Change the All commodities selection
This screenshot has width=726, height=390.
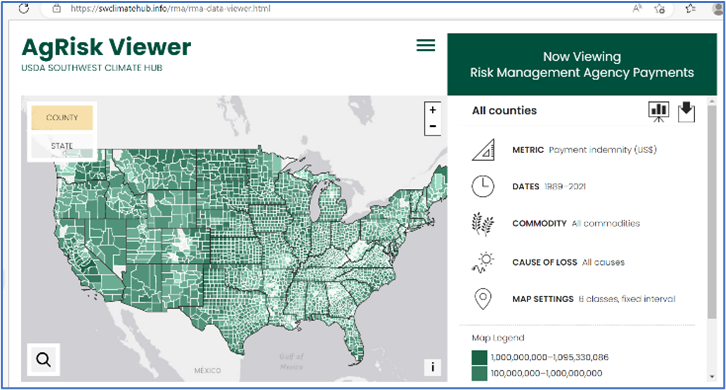click(x=606, y=223)
